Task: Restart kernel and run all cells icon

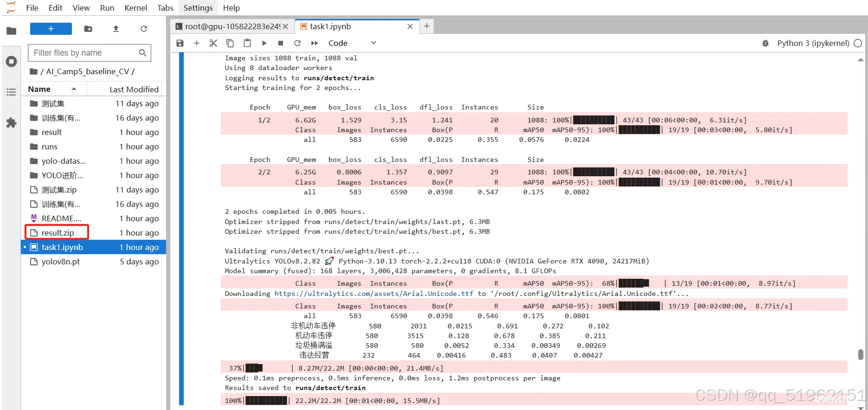Action: (315, 43)
